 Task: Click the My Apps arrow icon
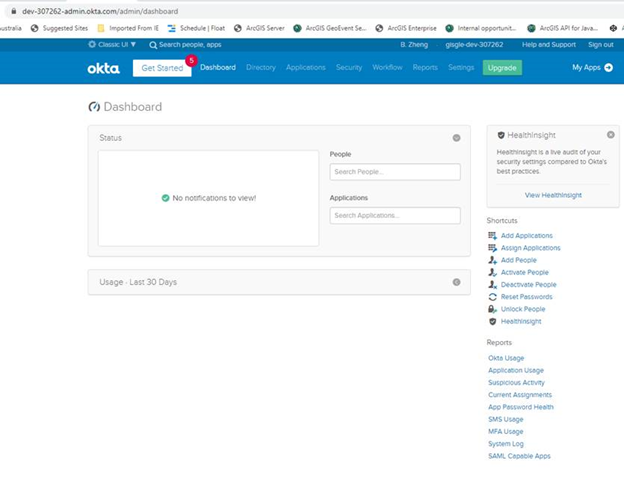coord(608,67)
